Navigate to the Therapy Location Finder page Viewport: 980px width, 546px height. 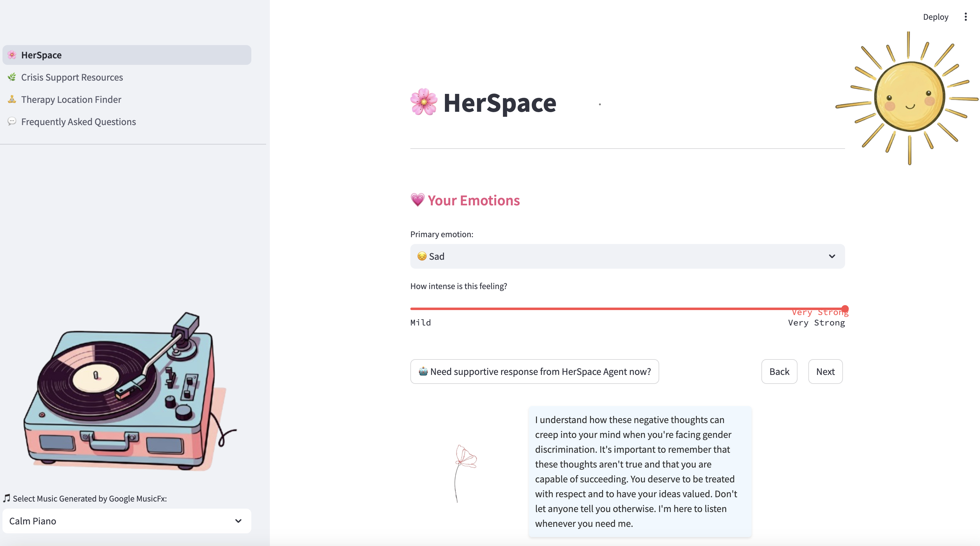pos(71,99)
